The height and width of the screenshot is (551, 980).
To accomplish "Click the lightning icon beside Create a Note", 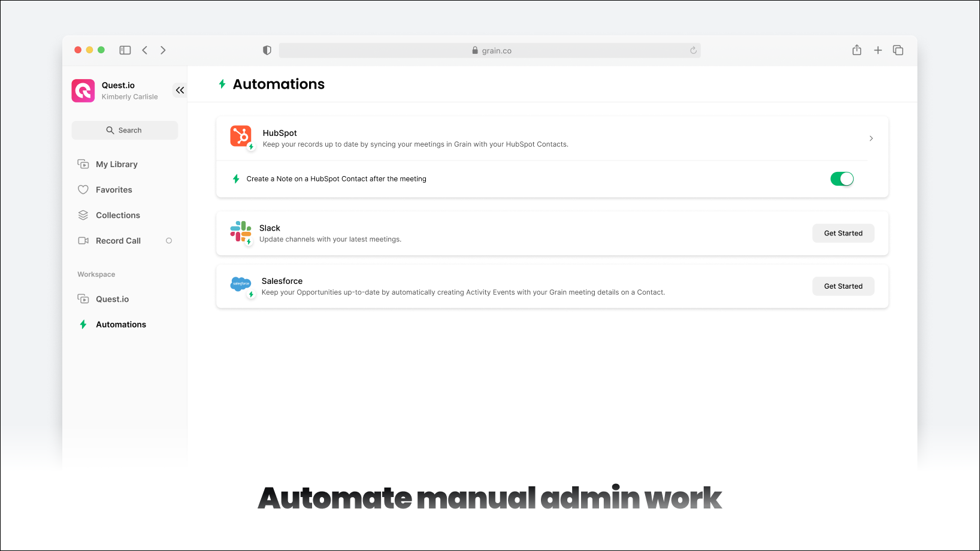I will click(x=236, y=178).
